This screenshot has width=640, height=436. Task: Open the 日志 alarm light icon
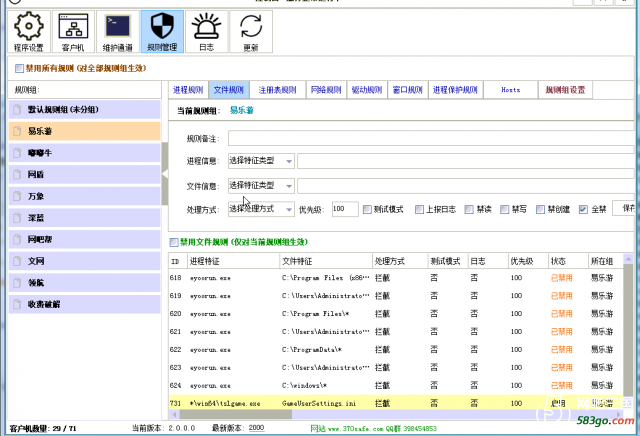tap(207, 32)
